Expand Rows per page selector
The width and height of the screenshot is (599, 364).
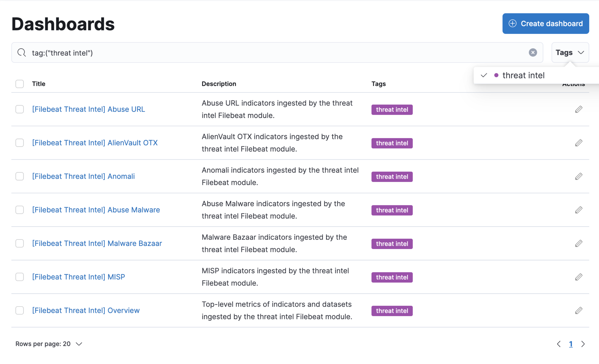pyautogui.click(x=49, y=344)
